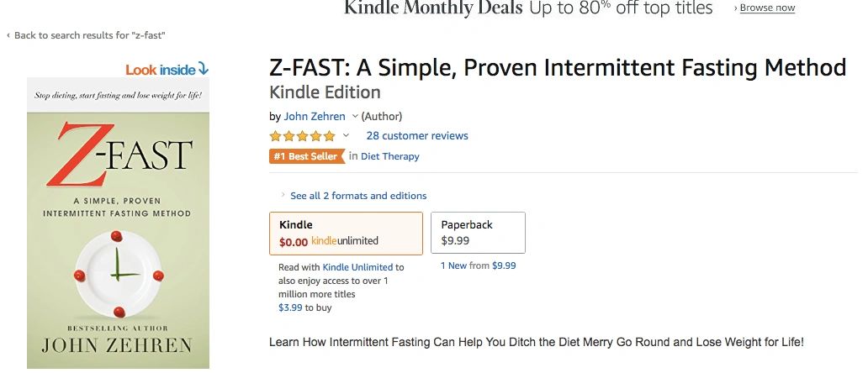Click the $3.99 to buy price link
Viewport: 868px width, 373px height.
tap(292, 308)
